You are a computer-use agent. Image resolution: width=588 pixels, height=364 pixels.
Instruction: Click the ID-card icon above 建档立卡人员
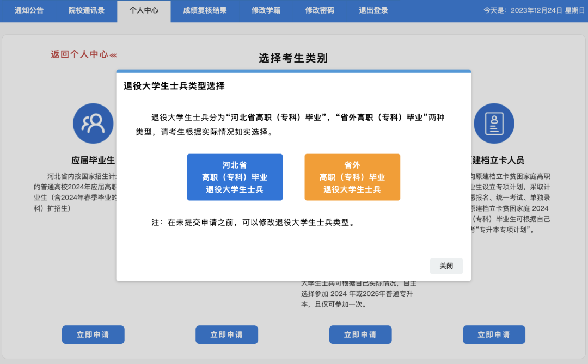[x=494, y=124]
